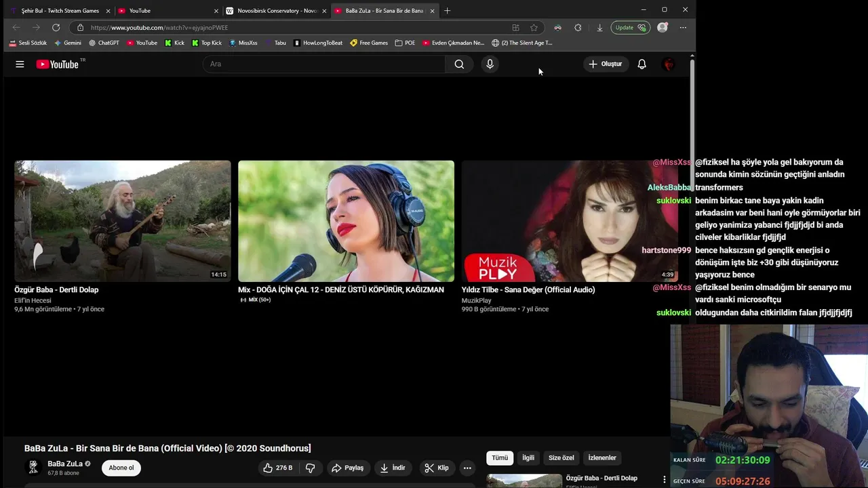Image resolution: width=868 pixels, height=488 pixels.
Task: Open YouTube notifications bell
Action: 642,64
